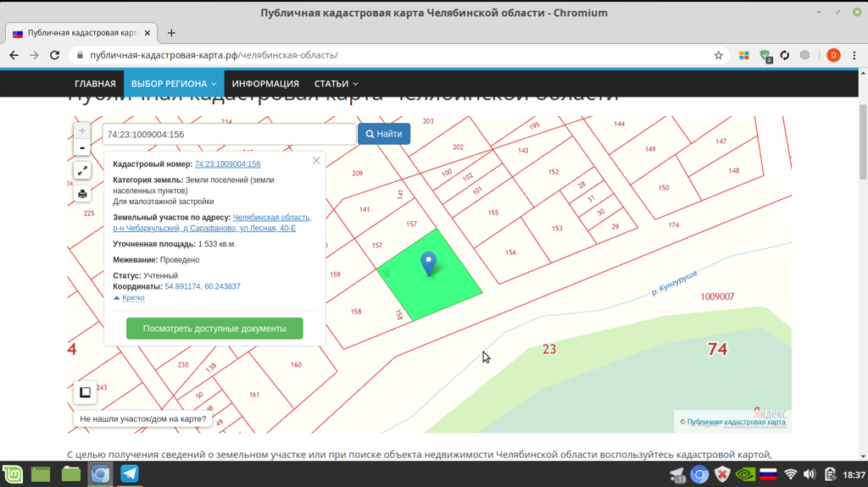Click the blue location pin marker
This screenshot has height=487, width=868.
(429, 263)
